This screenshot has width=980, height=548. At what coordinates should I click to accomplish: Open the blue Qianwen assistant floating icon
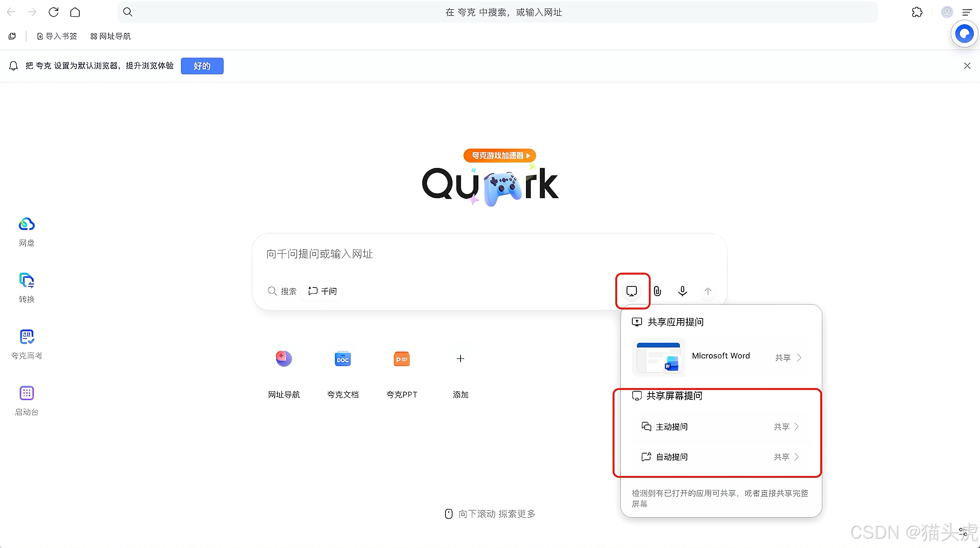tap(964, 34)
